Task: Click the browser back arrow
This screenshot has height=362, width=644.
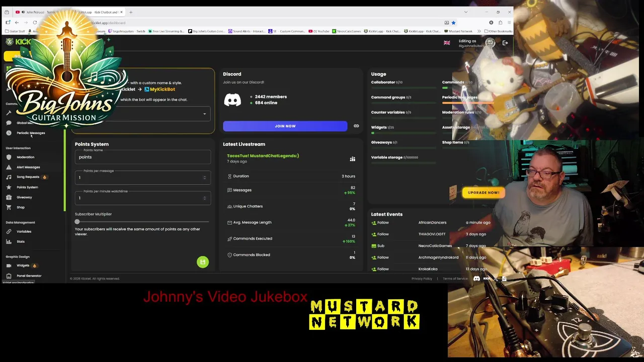Action: coord(17,23)
